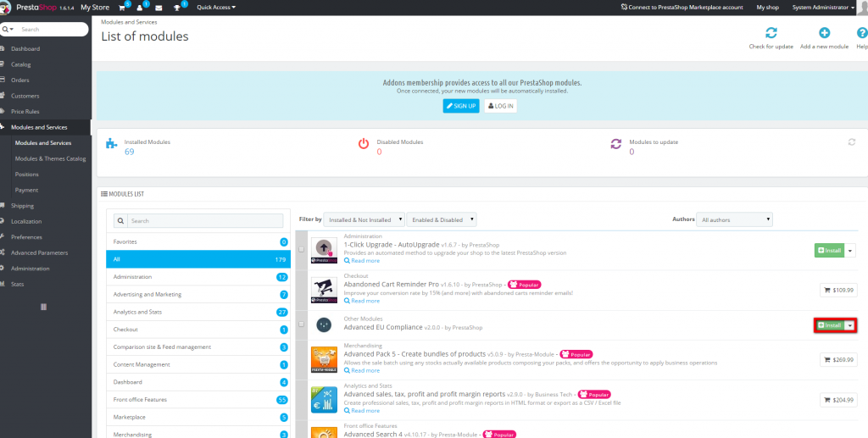This screenshot has height=438, width=868.
Task: Open the messages envelope icon
Action: (159, 8)
